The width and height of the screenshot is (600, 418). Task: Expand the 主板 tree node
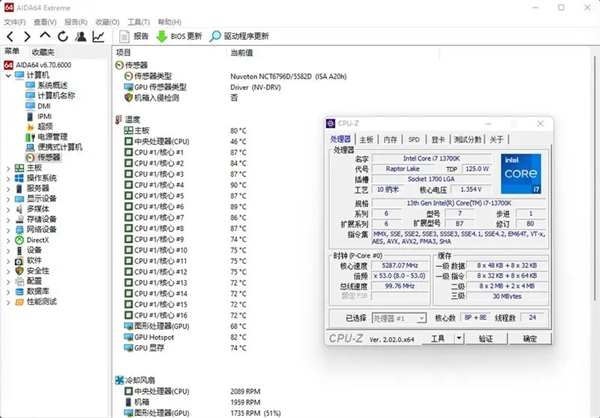pos(9,167)
